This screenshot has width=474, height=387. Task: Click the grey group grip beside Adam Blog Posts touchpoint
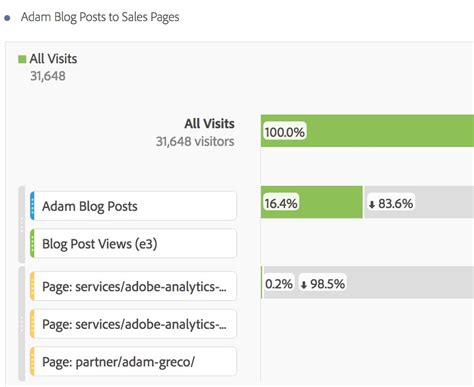pyautogui.click(x=22, y=224)
